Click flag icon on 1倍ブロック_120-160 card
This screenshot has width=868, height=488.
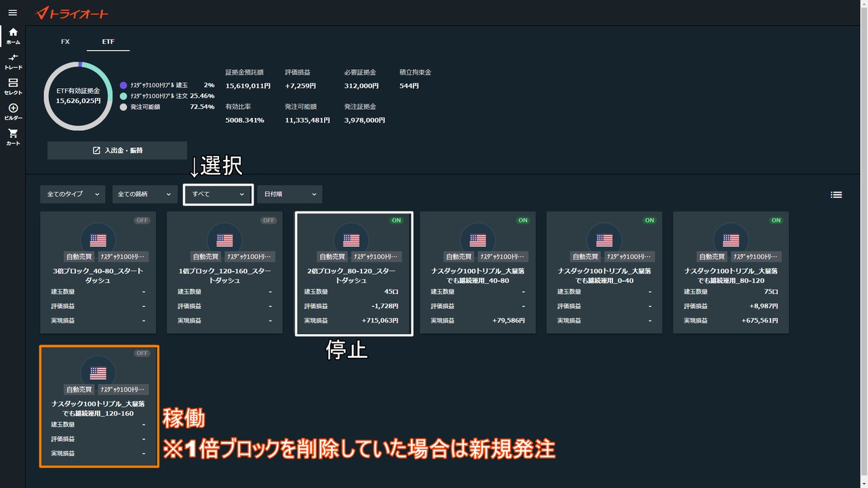click(224, 240)
